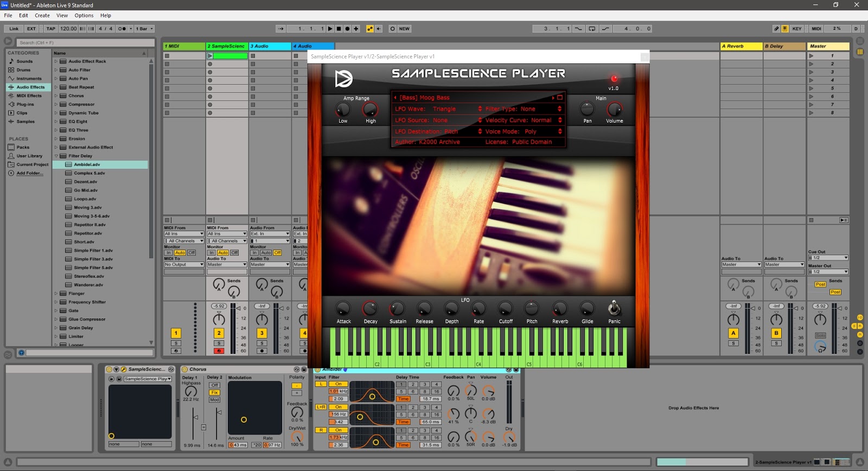Toggle the Chorus device activator
Screen dimensions: 868x471
point(185,370)
